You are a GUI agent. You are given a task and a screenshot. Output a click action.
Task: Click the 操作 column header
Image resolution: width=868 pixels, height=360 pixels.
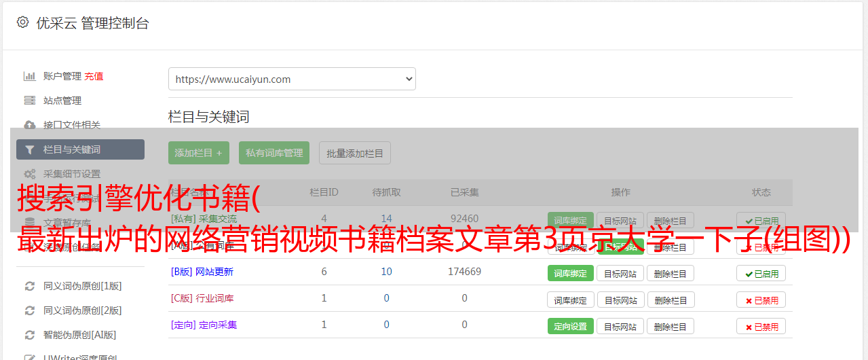pyautogui.click(x=620, y=192)
